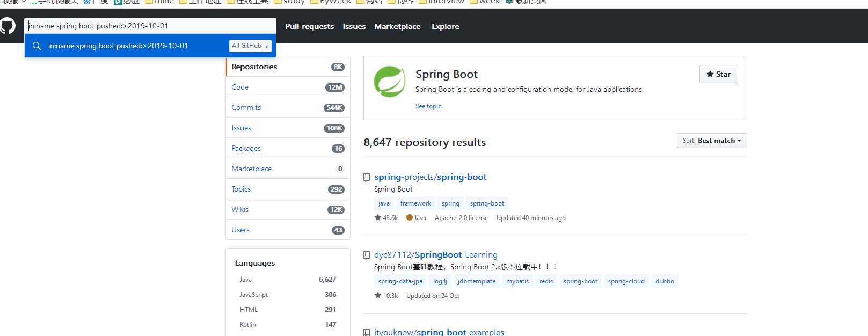Filter results by Java language
868x336 pixels.
(288, 280)
